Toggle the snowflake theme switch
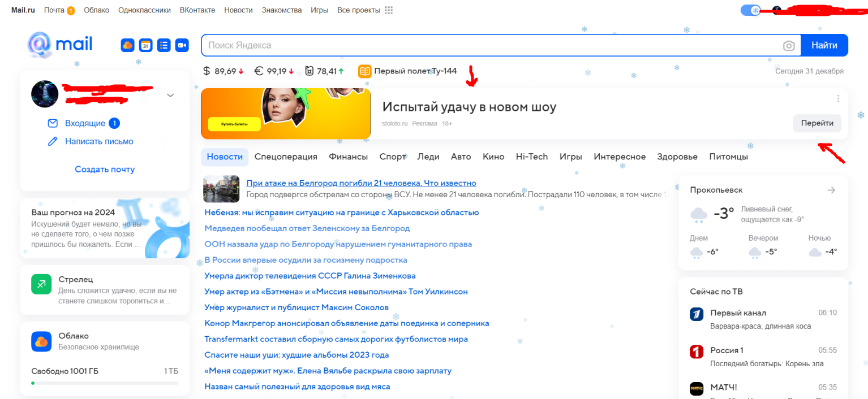This screenshot has height=399, width=868. point(750,10)
